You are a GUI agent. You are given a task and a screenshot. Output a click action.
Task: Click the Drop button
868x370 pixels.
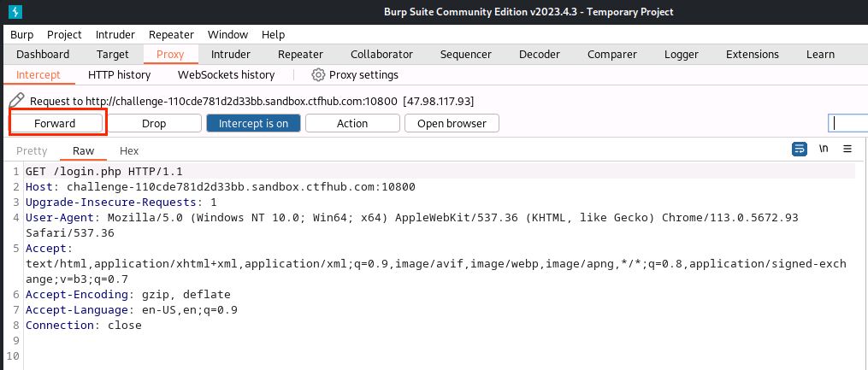(x=154, y=123)
